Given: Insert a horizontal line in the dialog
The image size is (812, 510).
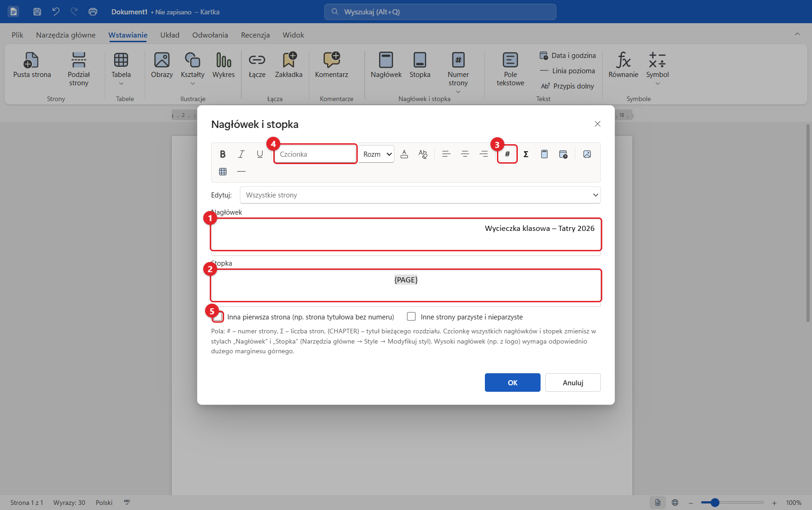Looking at the screenshot, I should click(x=241, y=172).
